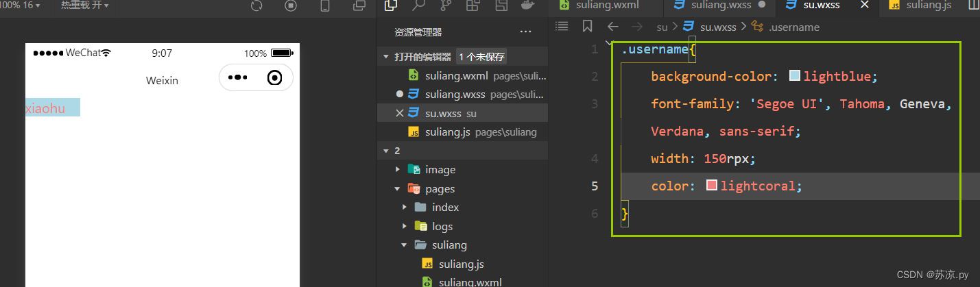The height and width of the screenshot is (287, 980).
Task: Click the Docker whale icon
Action: [x=528, y=5]
